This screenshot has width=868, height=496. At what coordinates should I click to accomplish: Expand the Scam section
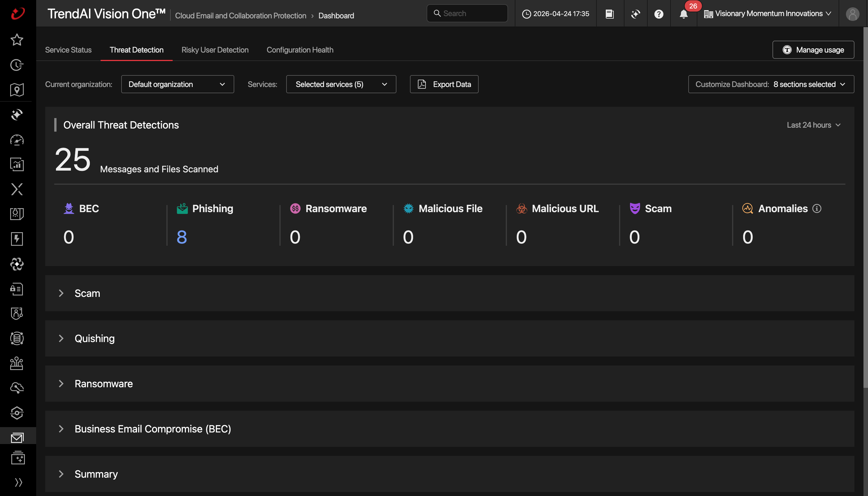coord(449,293)
